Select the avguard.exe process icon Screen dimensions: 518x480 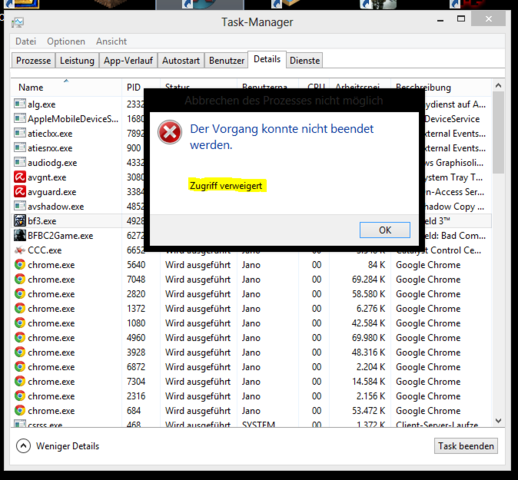tap(20, 191)
